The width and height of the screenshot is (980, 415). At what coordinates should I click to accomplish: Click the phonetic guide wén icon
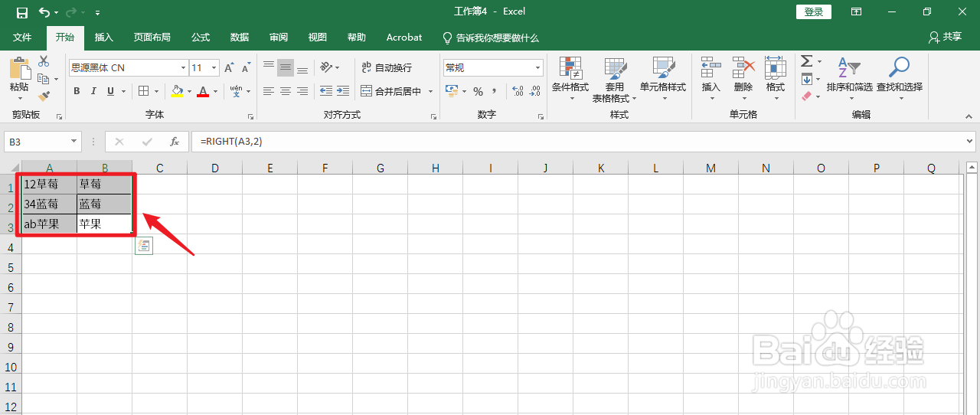pos(236,91)
